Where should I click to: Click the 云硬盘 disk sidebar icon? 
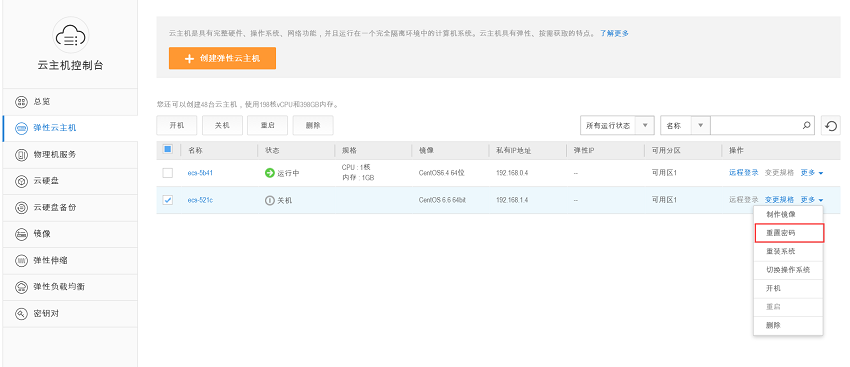[21, 181]
